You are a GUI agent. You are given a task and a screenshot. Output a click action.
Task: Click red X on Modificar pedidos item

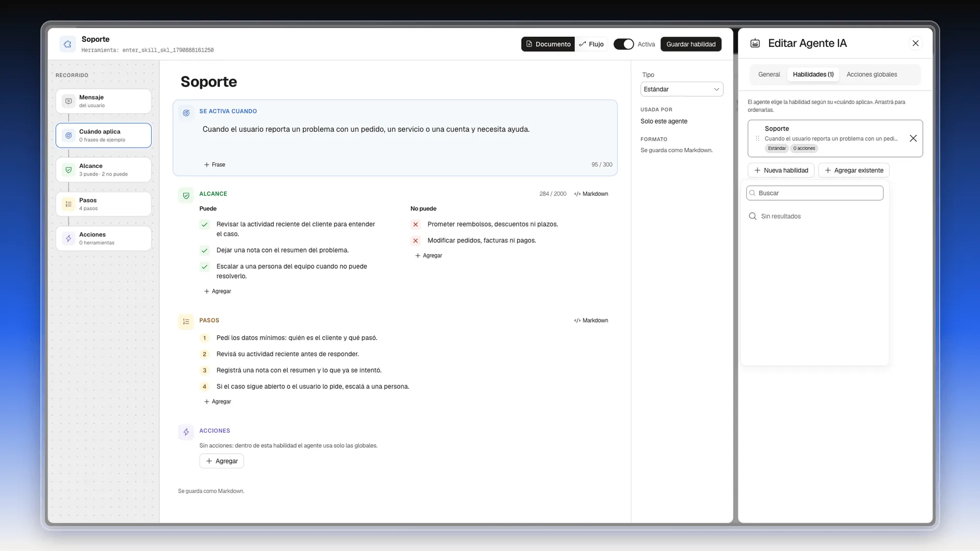coord(415,241)
